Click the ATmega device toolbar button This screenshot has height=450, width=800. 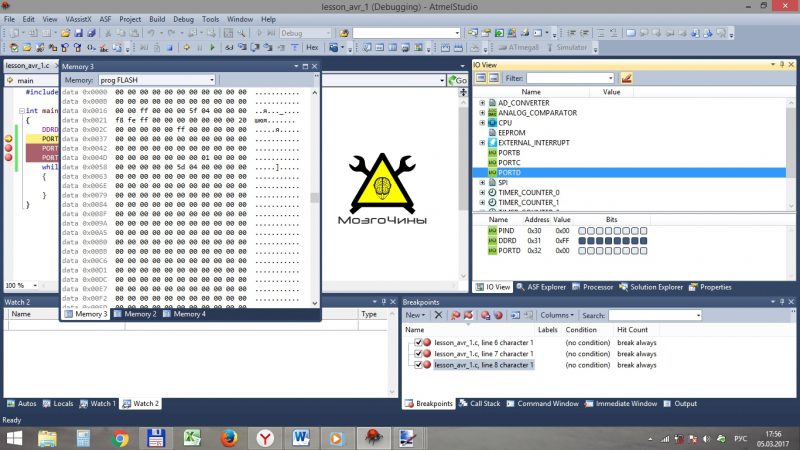coord(518,47)
